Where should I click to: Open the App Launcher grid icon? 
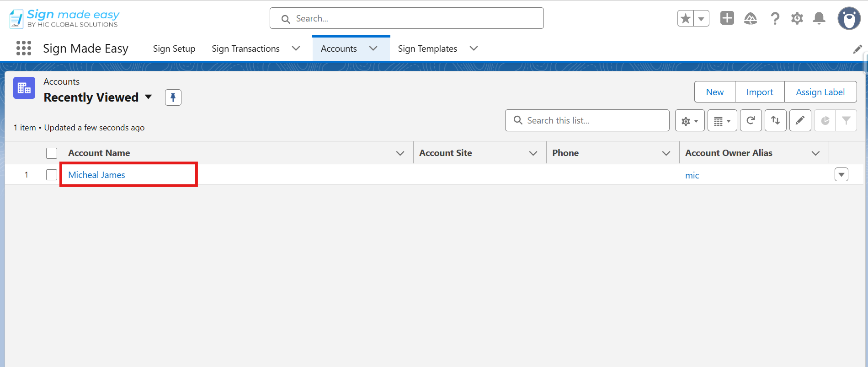coord(24,48)
